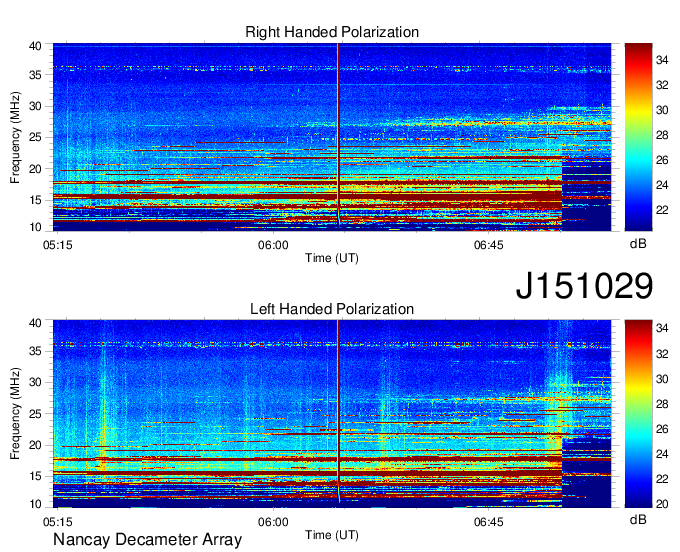680x552 pixels.
Task: Click the "Right Handed Polarization" plot title
Action: pos(332,32)
